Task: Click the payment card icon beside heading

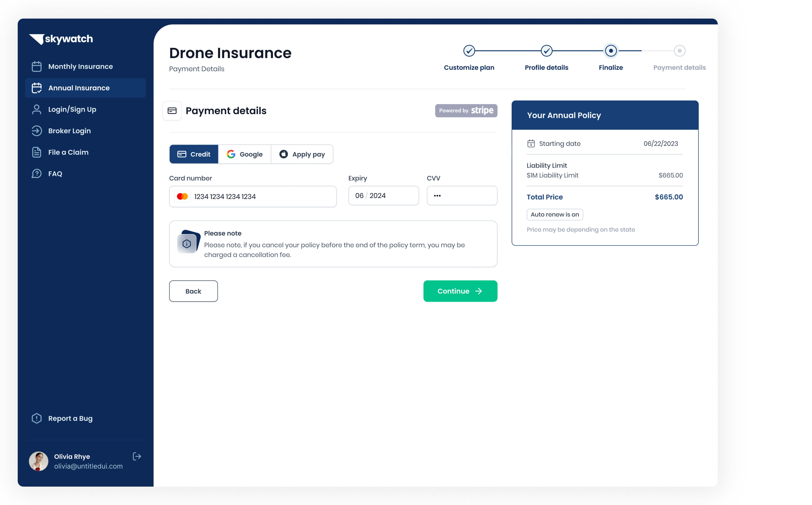Action: tap(172, 110)
